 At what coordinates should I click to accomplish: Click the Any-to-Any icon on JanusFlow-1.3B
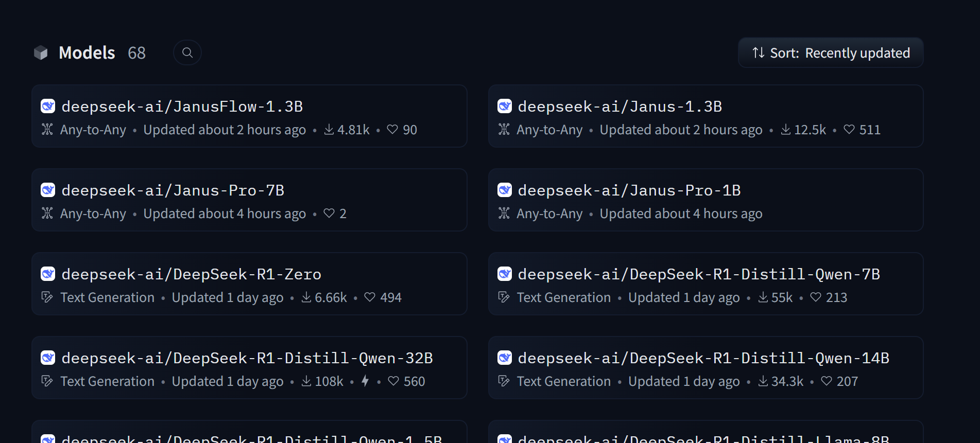click(x=47, y=129)
